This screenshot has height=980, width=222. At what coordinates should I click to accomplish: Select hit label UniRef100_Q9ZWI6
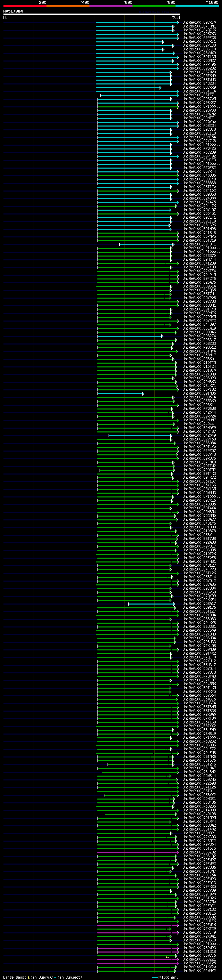click(x=199, y=925)
